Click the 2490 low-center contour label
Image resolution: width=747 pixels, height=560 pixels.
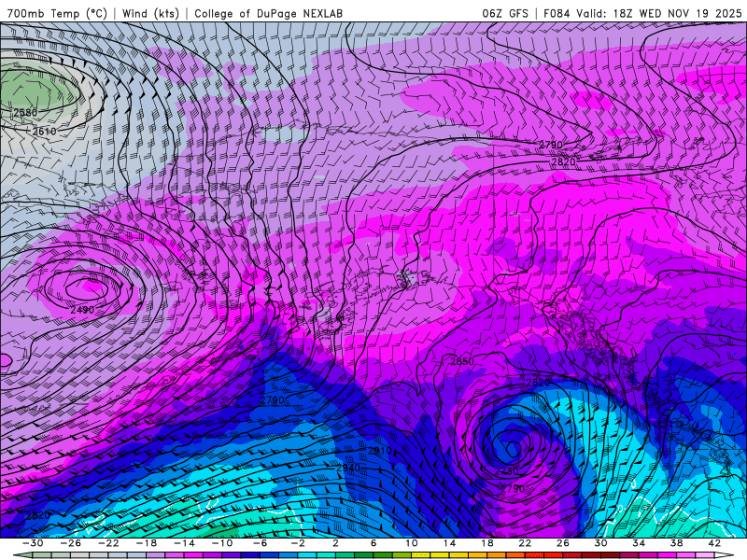pyautogui.click(x=82, y=310)
